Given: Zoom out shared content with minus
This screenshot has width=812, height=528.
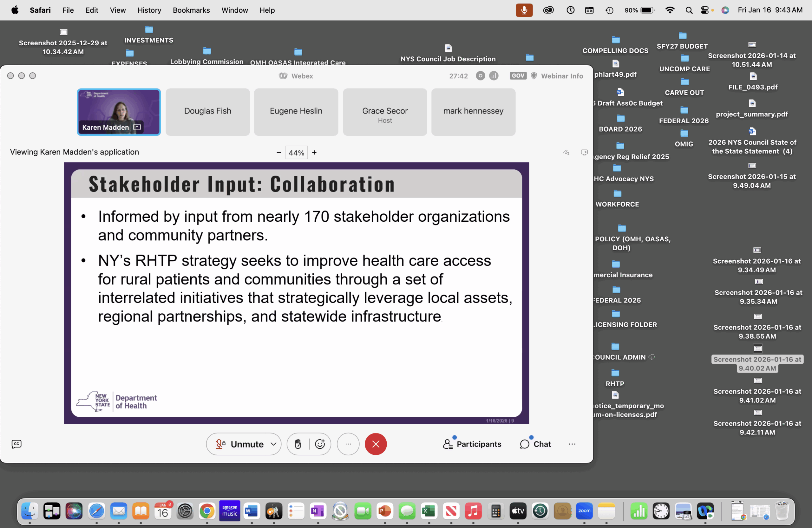Looking at the screenshot, I should pyautogui.click(x=279, y=153).
